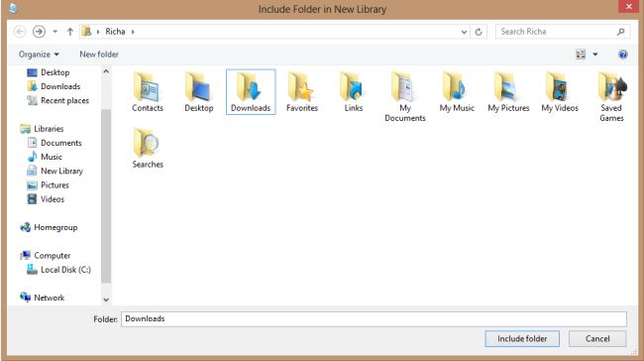Click New folder button
Image resolution: width=644 pixels, height=361 pixels.
(x=99, y=55)
